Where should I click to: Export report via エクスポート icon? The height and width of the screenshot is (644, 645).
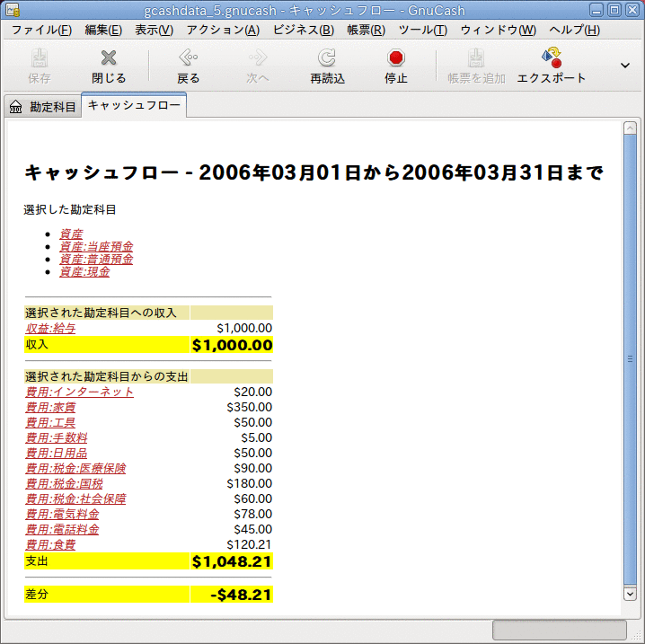[x=552, y=57]
